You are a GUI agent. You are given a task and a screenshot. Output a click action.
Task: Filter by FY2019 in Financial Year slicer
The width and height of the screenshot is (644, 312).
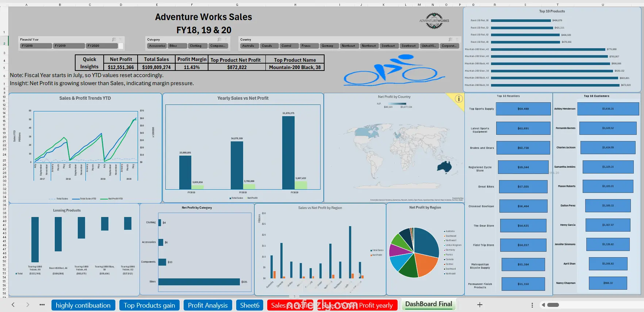69,46
